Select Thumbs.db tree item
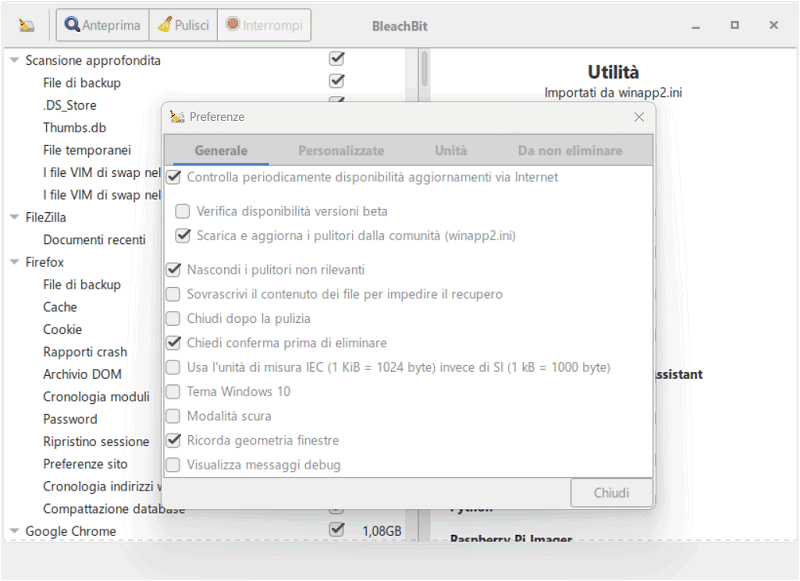The image size is (800, 581). click(x=74, y=128)
